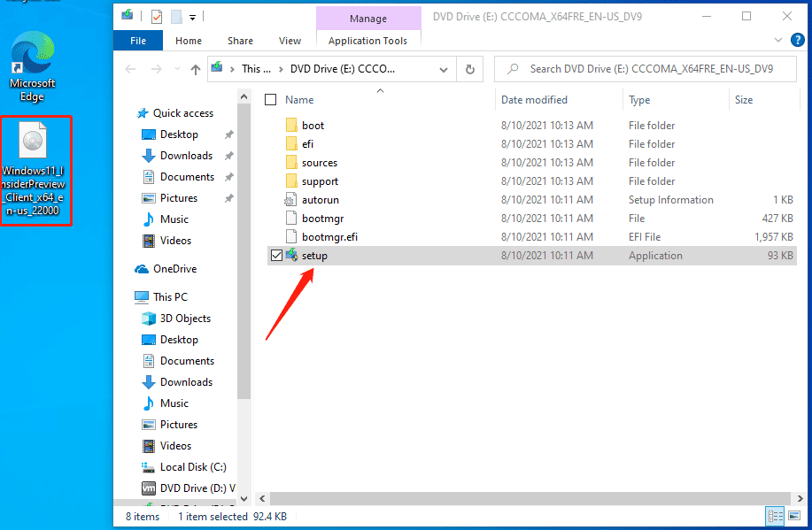This screenshot has height=530, width=812.
Task: Collapse the ribbon using the chevron
Action: (777, 41)
